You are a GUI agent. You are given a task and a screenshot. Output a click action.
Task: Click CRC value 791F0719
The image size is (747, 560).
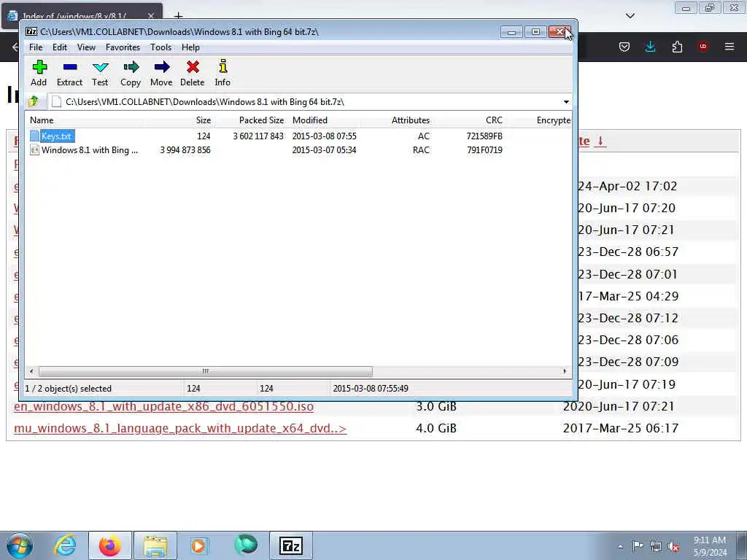click(484, 150)
